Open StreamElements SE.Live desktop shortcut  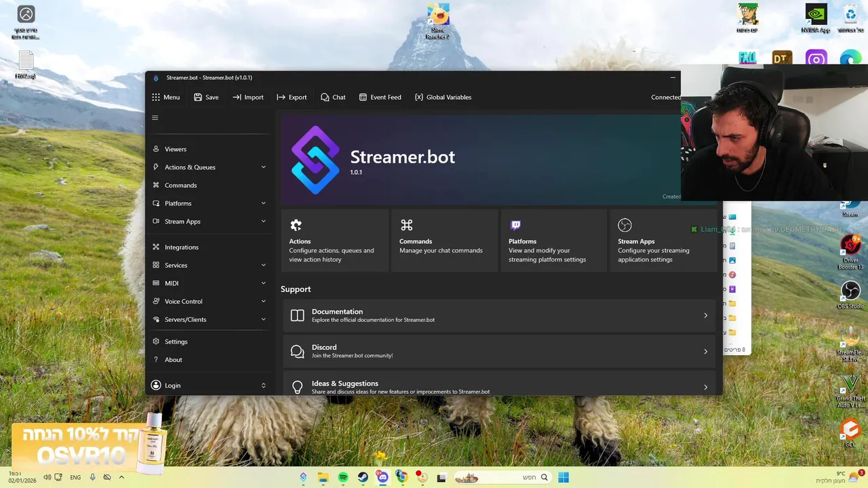click(850, 345)
